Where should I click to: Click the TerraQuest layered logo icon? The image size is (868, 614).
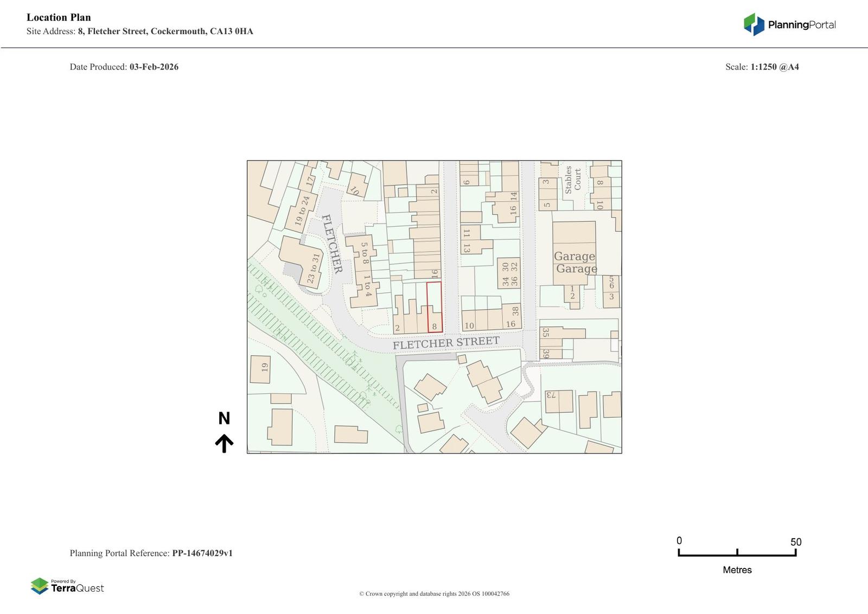point(40,586)
